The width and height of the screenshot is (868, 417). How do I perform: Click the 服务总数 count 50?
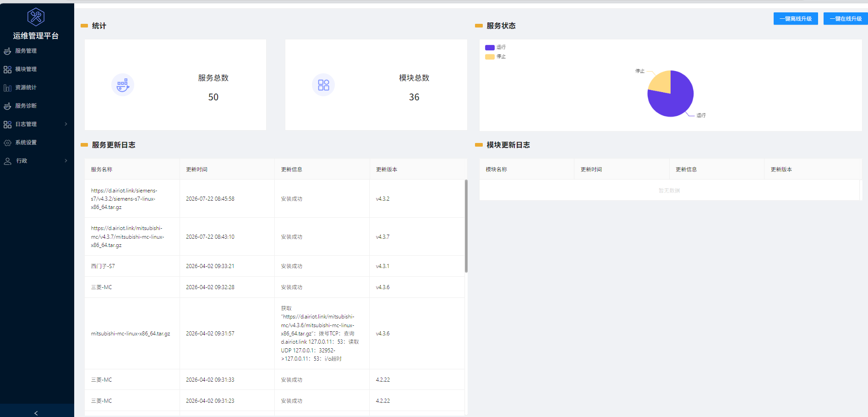coord(213,97)
